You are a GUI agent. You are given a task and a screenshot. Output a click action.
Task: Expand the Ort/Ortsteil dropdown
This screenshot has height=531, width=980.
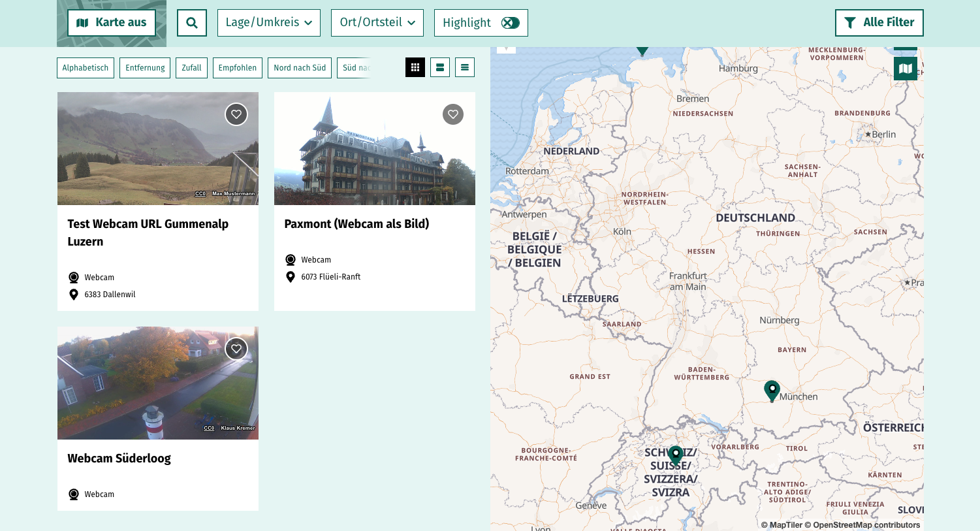pyautogui.click(x=377, y=23)
